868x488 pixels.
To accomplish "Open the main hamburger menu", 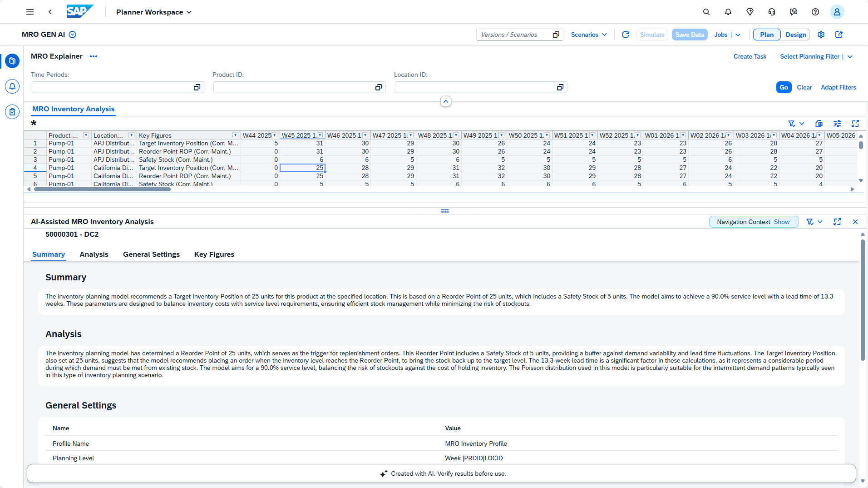I will pos(30,12).
